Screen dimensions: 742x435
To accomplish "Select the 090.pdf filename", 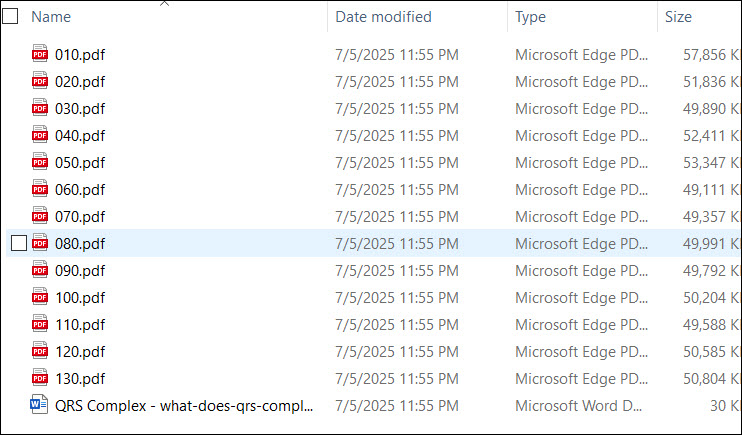I will [x=80, y=270].
